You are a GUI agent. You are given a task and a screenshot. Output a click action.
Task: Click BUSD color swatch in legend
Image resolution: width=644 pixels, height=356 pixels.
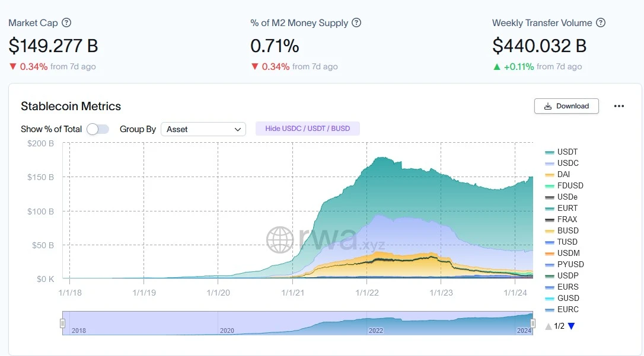click(550, 230)
